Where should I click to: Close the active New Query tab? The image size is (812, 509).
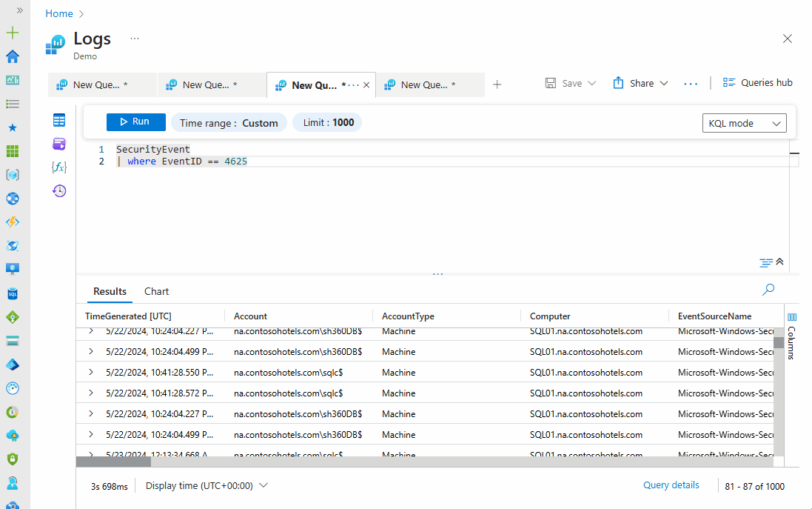click(x=366, y=85)
